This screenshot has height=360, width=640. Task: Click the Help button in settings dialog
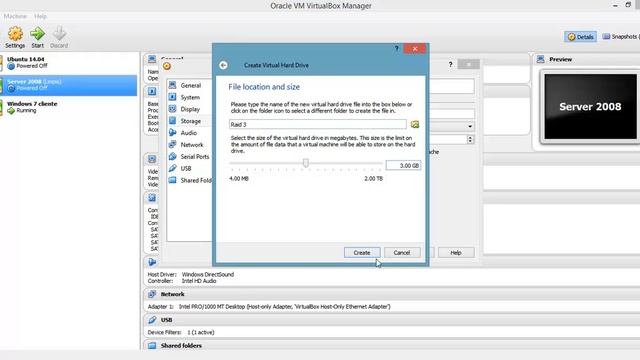point(456,253)
